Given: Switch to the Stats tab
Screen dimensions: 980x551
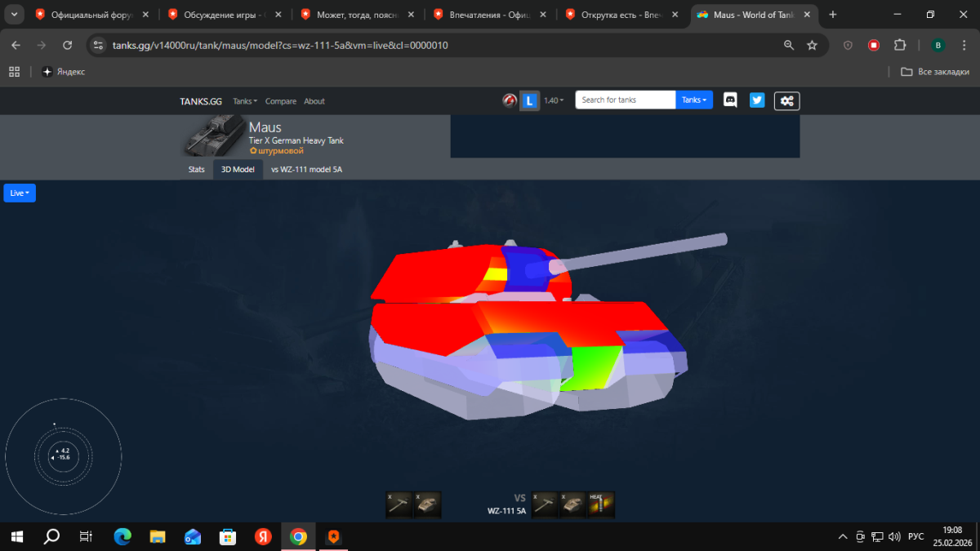Looking at the screenshot, I should pos(197,170).
